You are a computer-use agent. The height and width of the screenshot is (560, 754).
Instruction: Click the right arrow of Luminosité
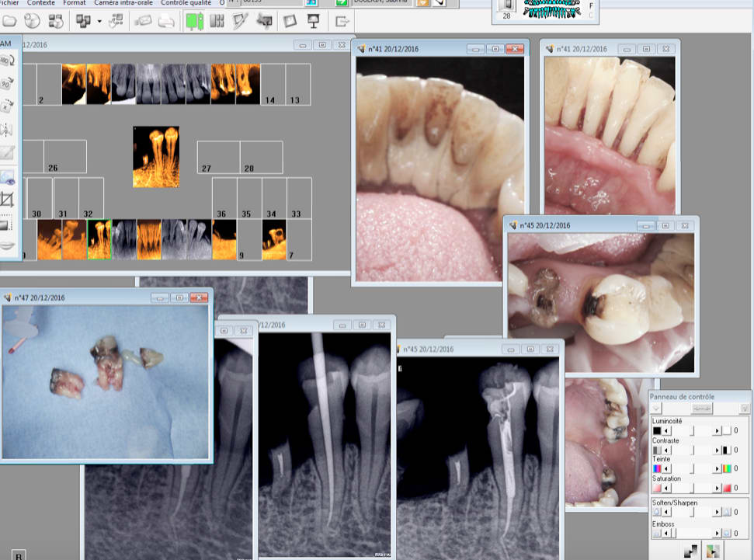[x=717, y=430]
